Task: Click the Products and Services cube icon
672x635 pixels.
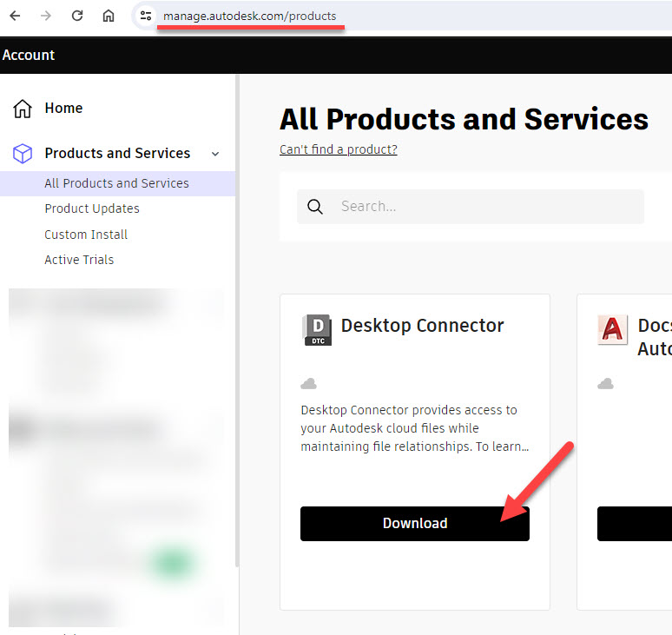Action: pyautogui.click(x=23, y=154)
